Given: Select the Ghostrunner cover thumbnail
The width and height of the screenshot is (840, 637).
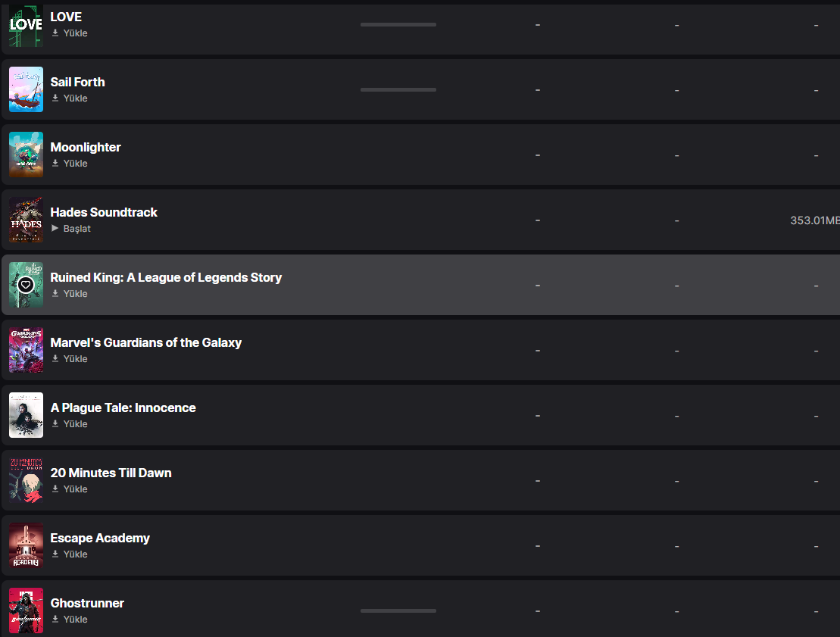Looking at the screenshot, I should (x=26, y=610).
